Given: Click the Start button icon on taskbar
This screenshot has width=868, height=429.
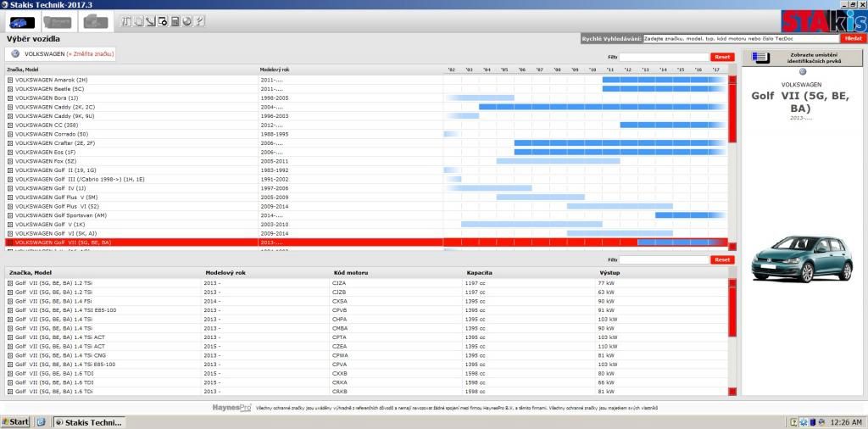Looking at the screenshot, I should [x=16, y=421].
